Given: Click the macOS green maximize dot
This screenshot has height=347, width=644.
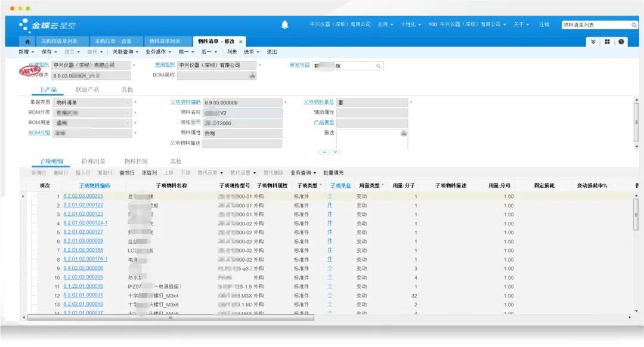Looking at the screenshot, I should coord(28,8).
